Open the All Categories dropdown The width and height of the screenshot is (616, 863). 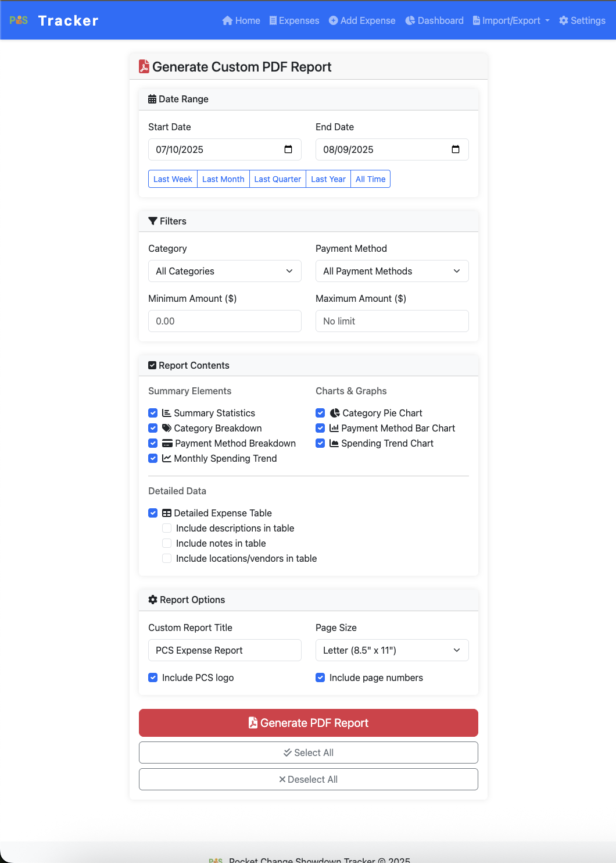pos(225,271)
